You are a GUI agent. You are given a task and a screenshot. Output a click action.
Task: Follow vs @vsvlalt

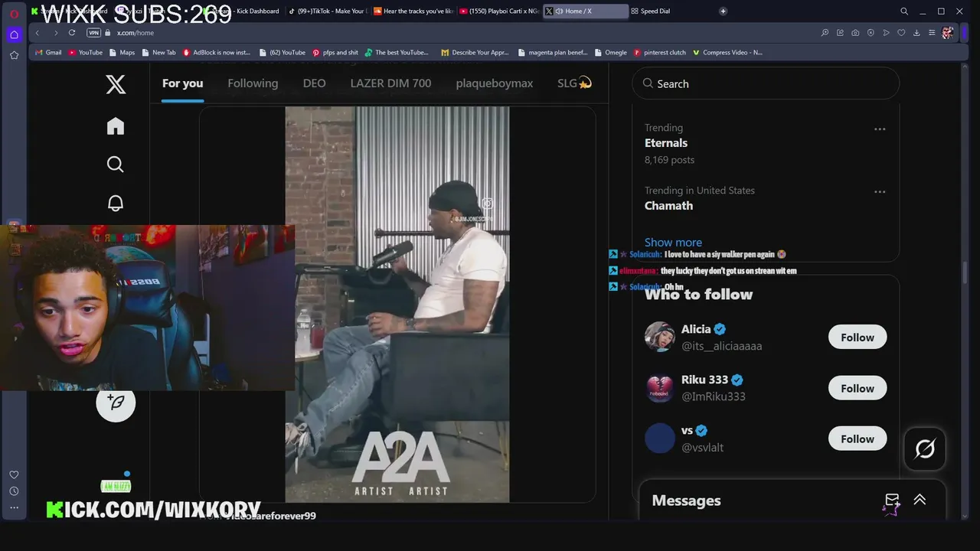click(x=857, y=439)
